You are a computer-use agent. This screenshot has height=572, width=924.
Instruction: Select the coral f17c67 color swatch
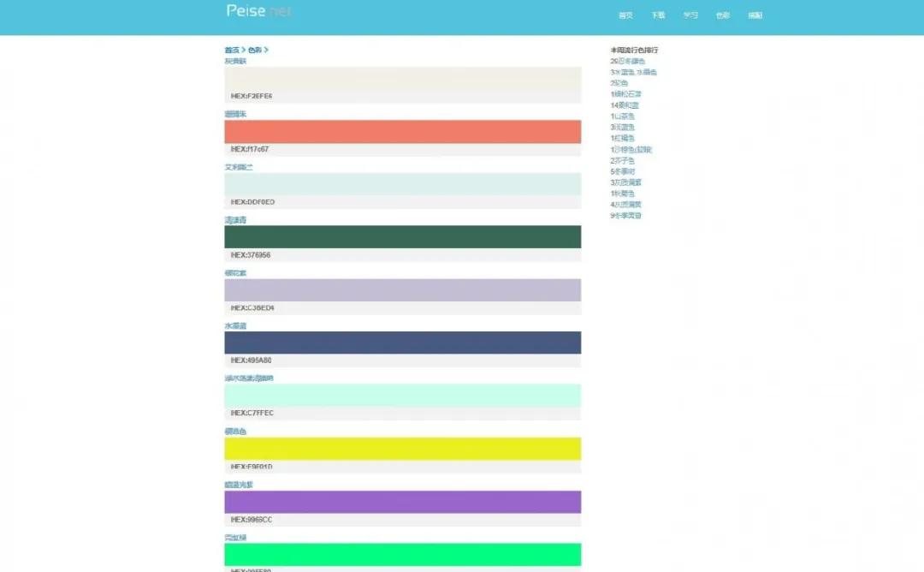click(x=402, y=132)
